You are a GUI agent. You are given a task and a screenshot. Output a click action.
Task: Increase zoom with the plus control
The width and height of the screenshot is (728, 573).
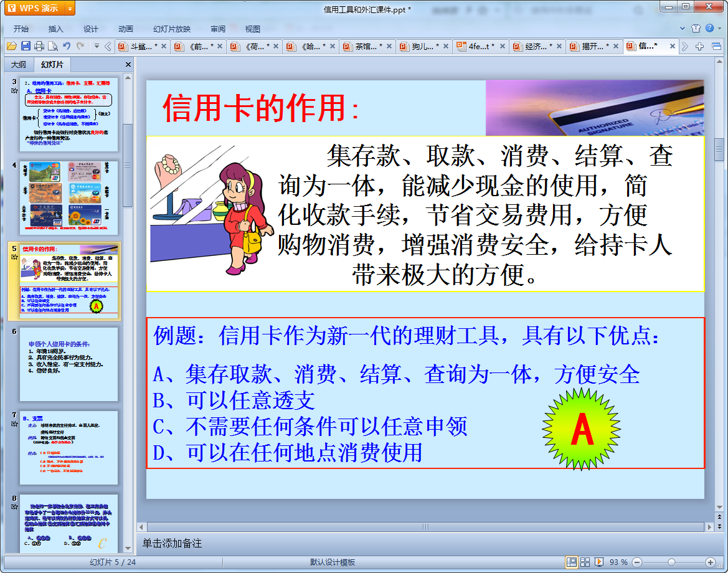click(x=710, y=561)
